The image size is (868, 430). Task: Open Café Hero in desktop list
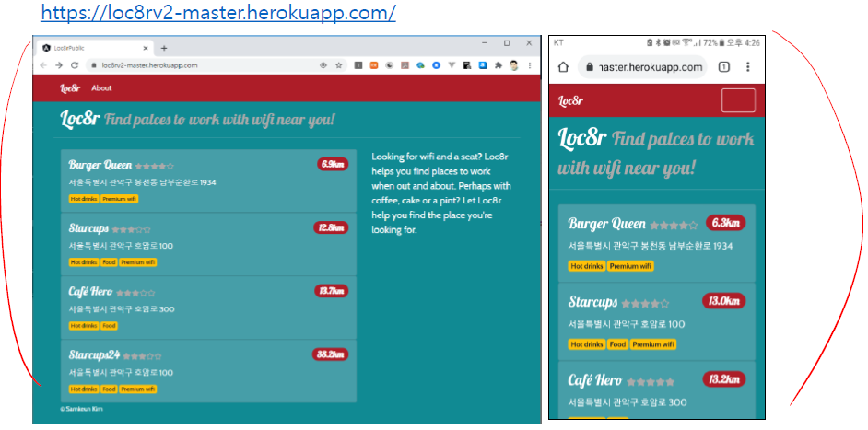point(91,292)
